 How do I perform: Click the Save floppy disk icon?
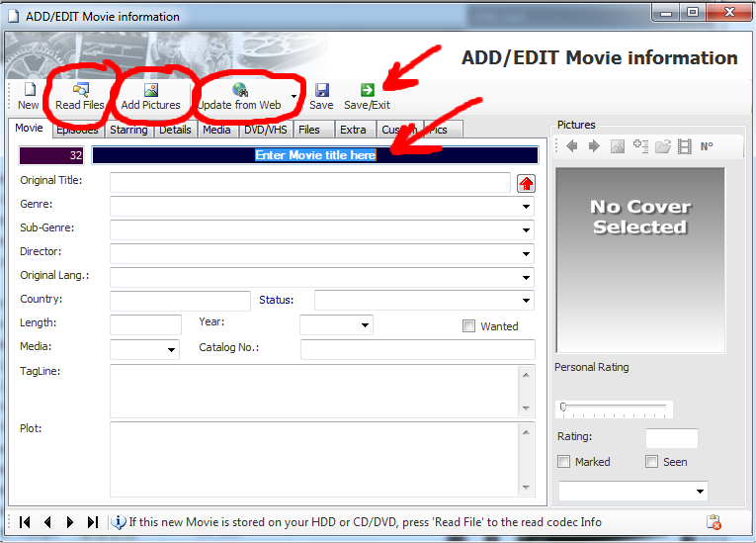[321, 90]
